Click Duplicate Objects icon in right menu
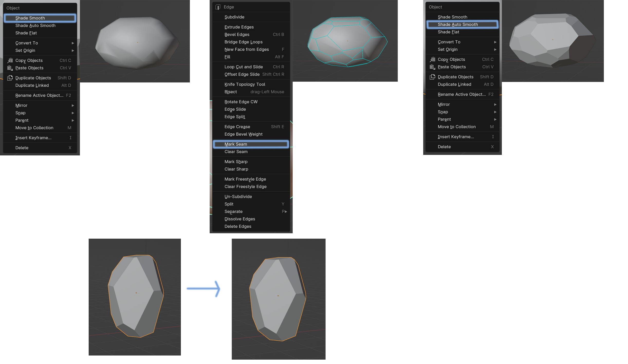This screenshot has height=364, width=628. tap(432, 77)
